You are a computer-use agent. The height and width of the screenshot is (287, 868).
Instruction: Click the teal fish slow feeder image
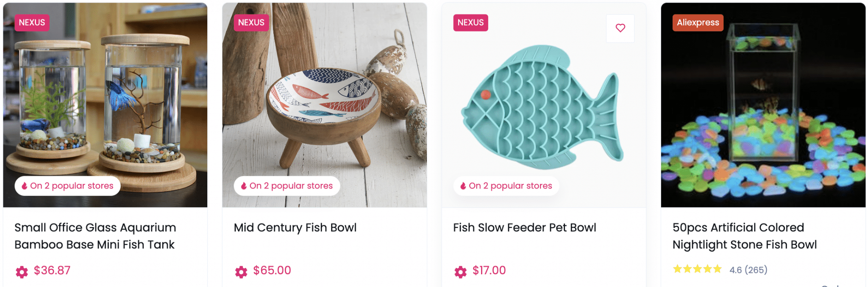(543, 106)
